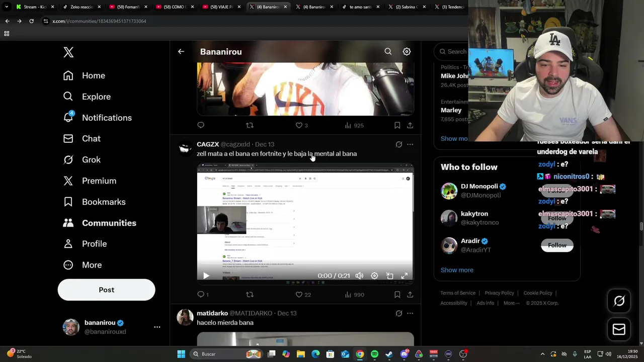
Task: Open the DJ Monopoli profile
Action: 479,186
